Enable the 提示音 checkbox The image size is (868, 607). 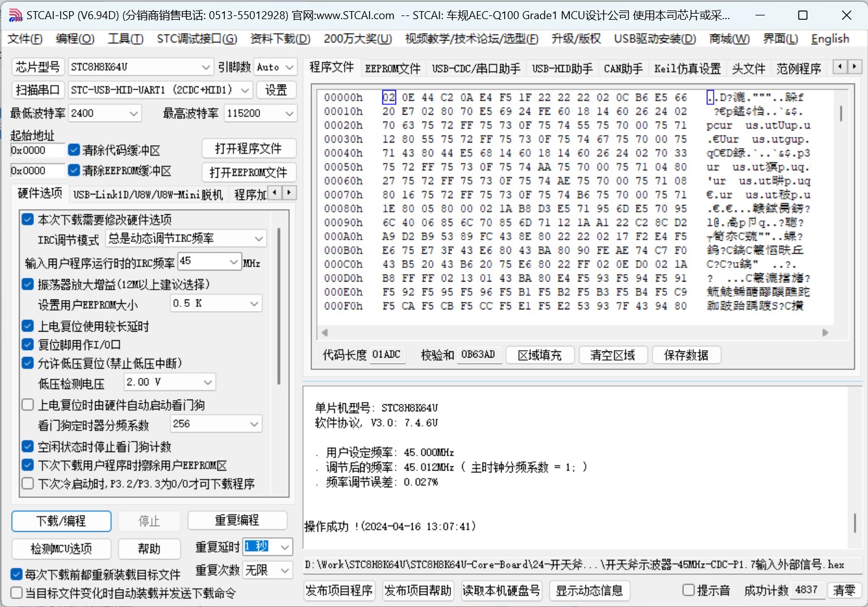pyautogui.click(x=688, y=590)
